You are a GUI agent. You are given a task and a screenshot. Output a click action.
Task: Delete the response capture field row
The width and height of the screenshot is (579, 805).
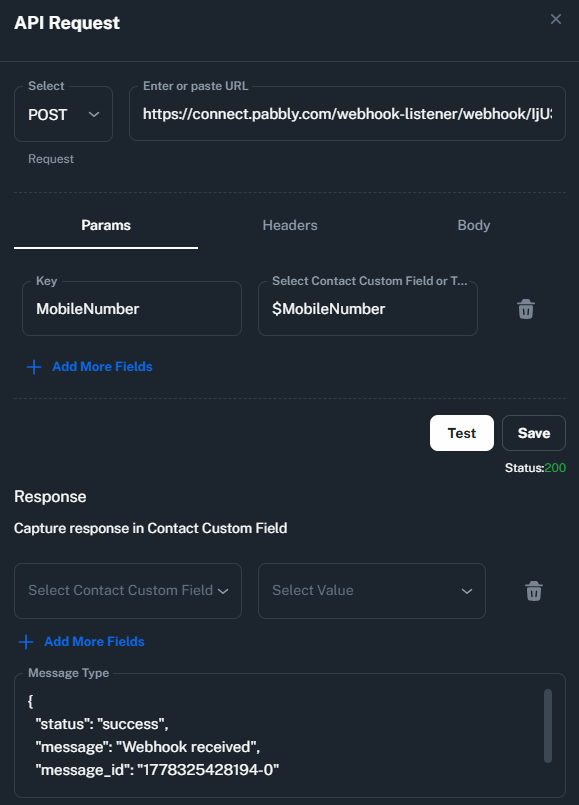pyautogui.click(x=533, y=591)
